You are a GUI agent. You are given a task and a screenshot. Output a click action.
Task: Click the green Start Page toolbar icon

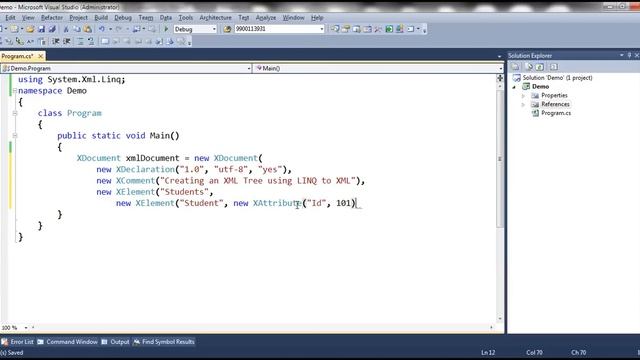click(x=389, y=29)
